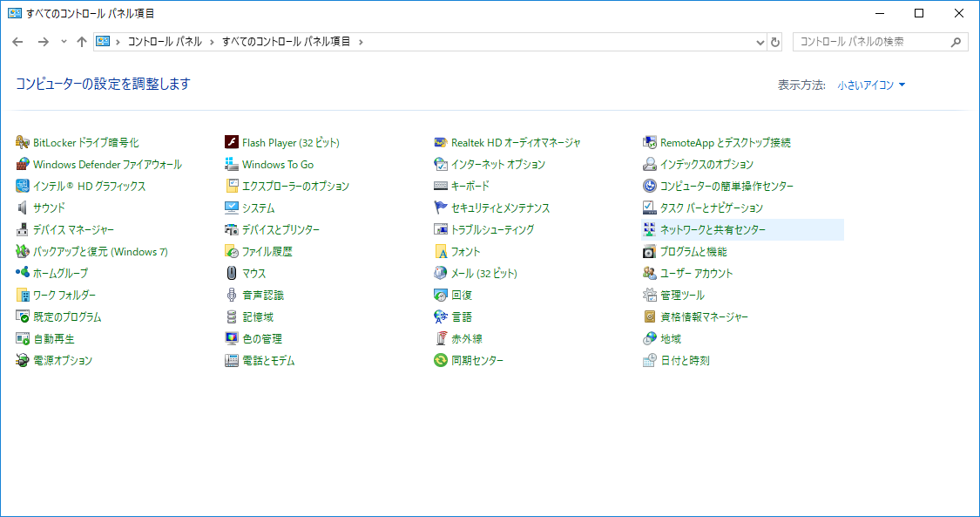980x517 pixels.
Task: Click the ホームグループ icon
Action: tap(23, 273)
